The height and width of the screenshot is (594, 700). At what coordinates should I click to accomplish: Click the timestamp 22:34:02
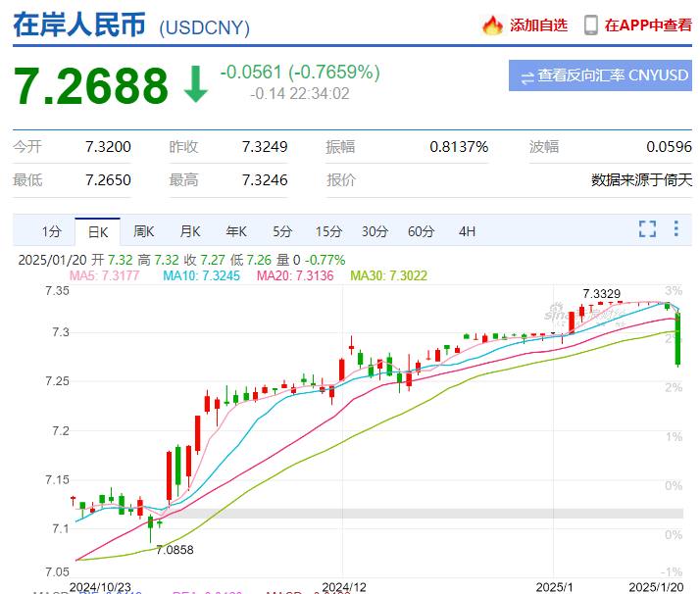[x=320, y=94]
